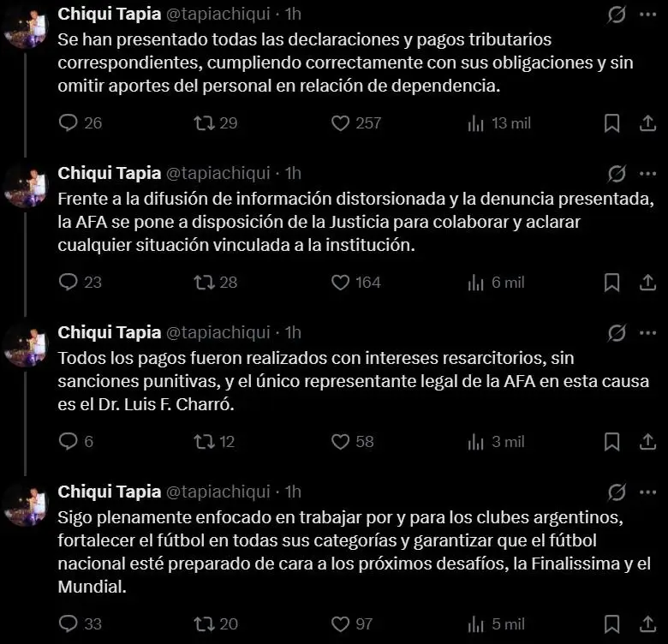
Task: View analytics of the 5 mil views tweet
Action: (x=476, y=624)
